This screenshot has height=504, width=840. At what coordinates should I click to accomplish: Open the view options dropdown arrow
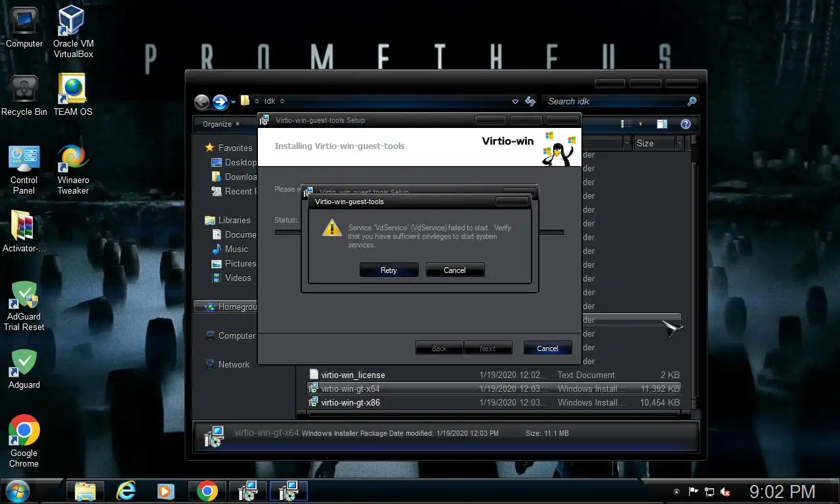[640, 124]
